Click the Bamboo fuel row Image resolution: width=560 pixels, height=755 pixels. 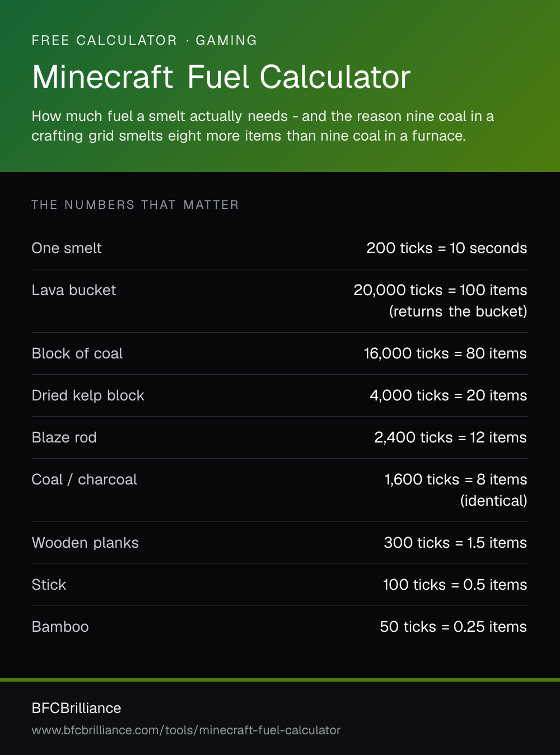point(280,627)
